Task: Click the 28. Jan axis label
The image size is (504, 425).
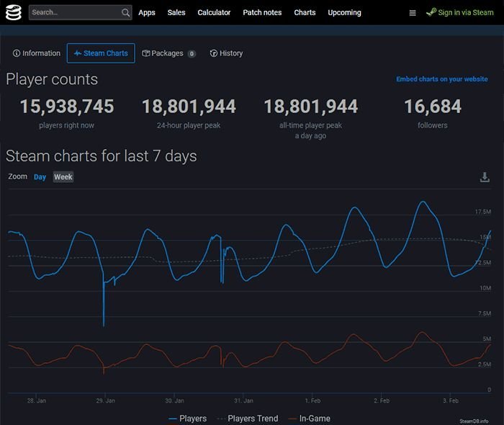Action: [x=37, y=401]
